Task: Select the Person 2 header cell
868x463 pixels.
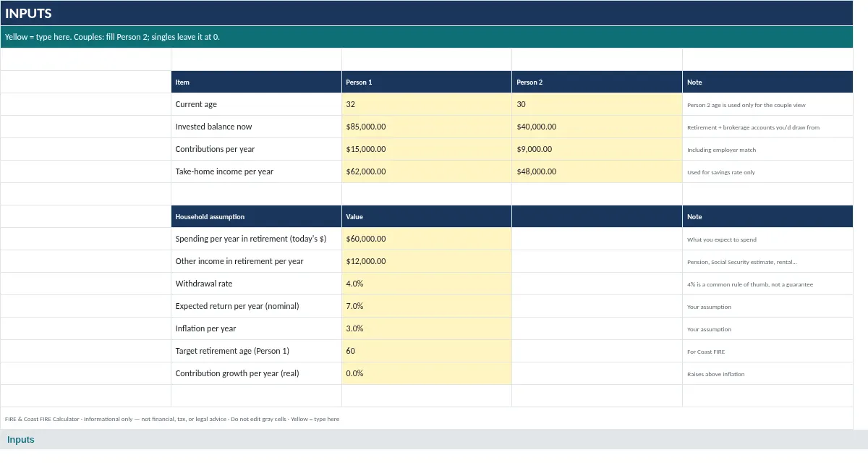Action: (597, 82)
